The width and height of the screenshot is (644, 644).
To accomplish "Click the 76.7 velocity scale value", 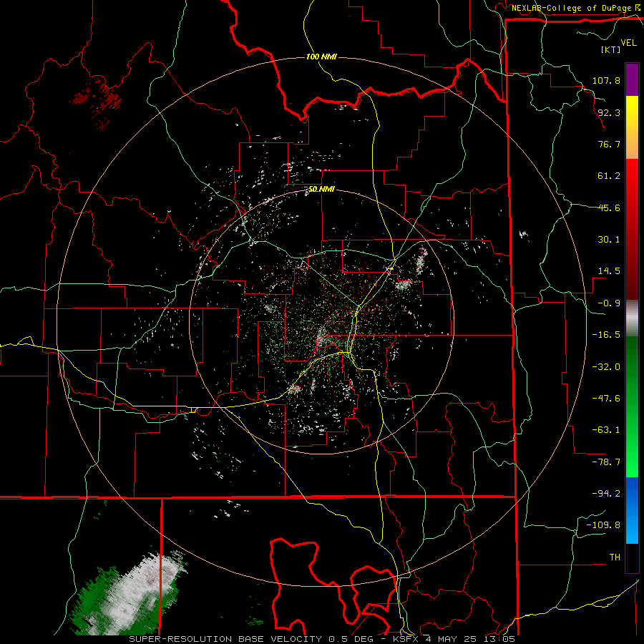I will [609, 144].
